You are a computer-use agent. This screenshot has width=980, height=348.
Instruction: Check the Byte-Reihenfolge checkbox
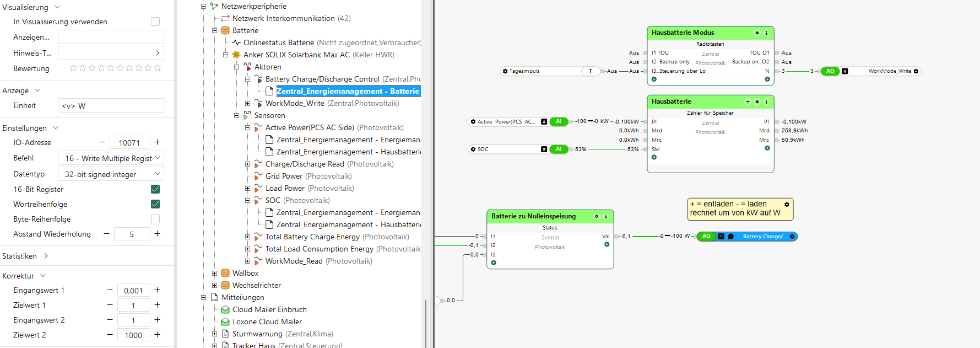[155, 219]
